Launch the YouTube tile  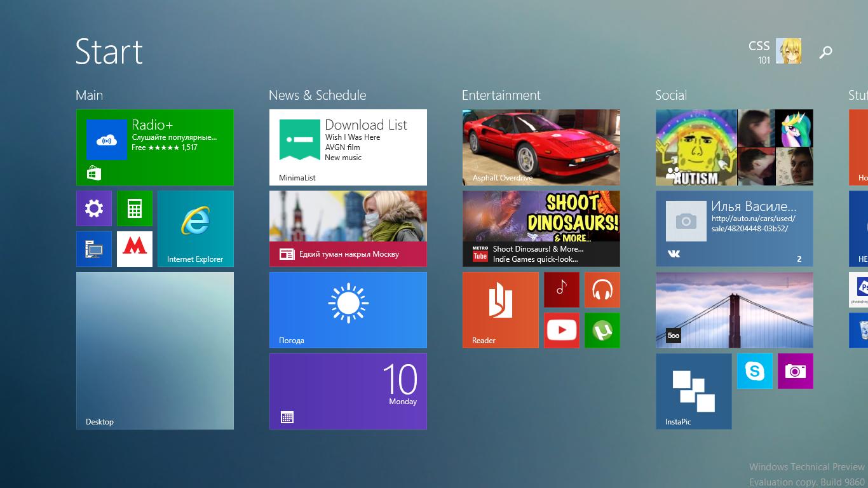point(562,330)
